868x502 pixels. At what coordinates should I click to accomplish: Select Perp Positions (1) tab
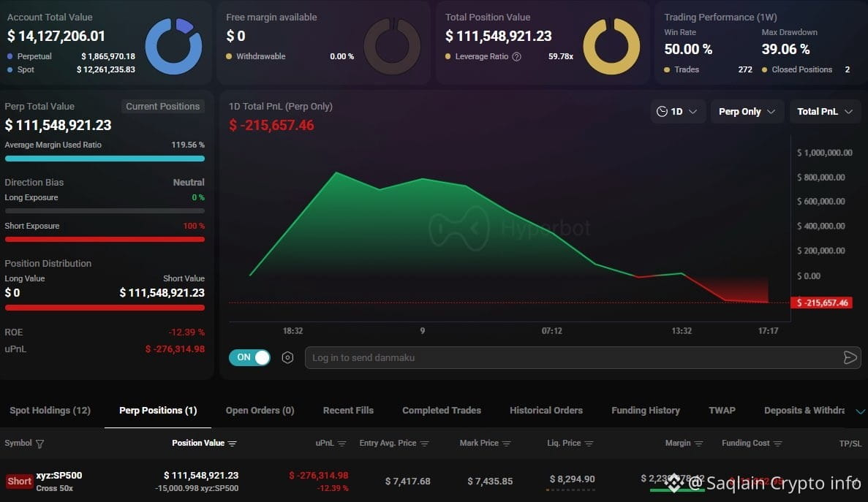coord(158,410)
